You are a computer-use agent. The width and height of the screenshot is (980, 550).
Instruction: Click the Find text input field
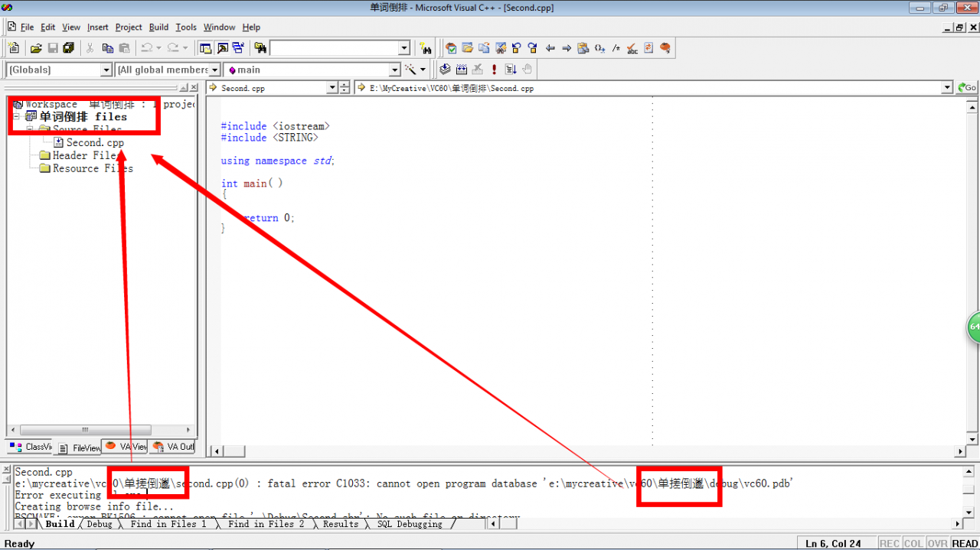point(334,48)
